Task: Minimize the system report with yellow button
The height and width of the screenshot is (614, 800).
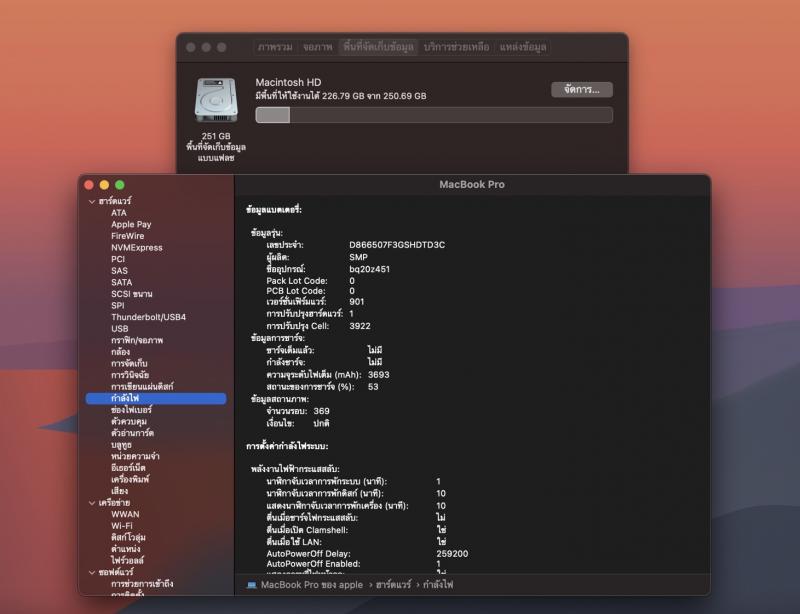Action: [x=104, y=185]
